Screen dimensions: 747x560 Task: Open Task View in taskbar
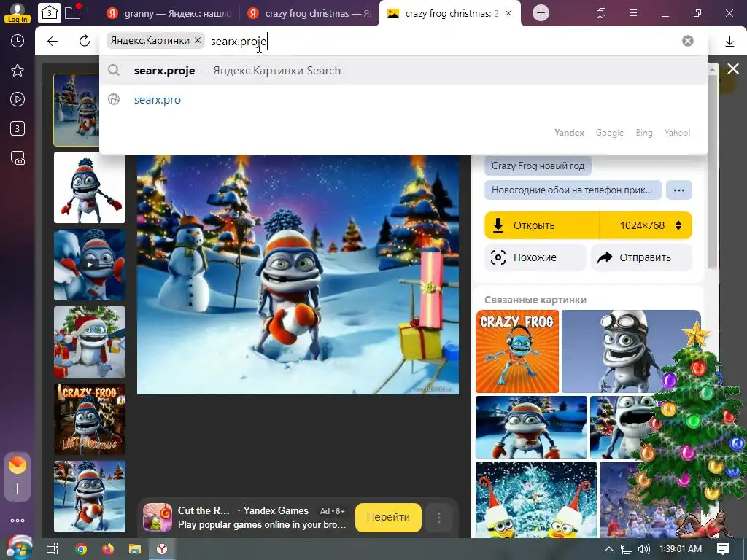coord(53,549)
